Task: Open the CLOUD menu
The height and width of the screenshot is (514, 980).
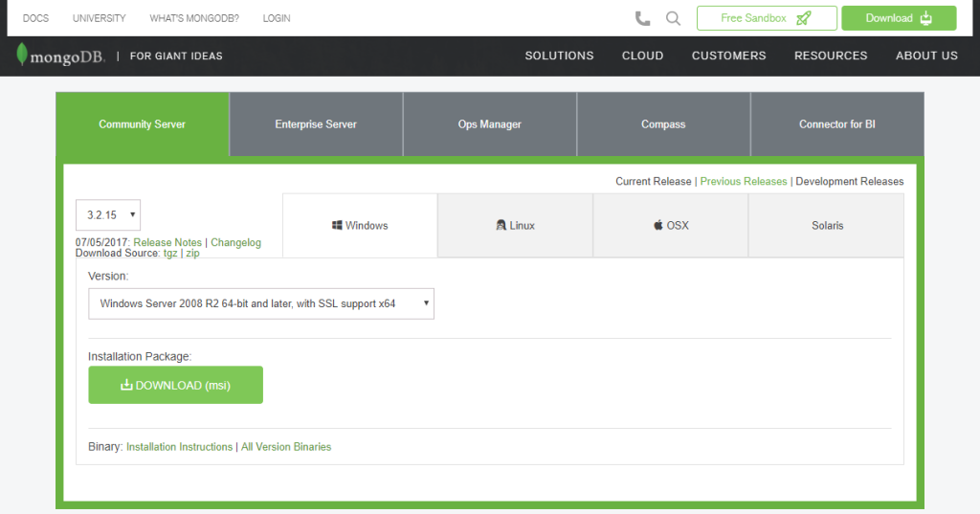Action: tap(642, 56)
